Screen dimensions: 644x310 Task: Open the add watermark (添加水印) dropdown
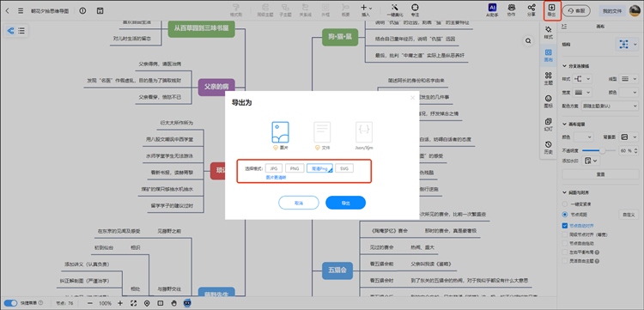591,161
